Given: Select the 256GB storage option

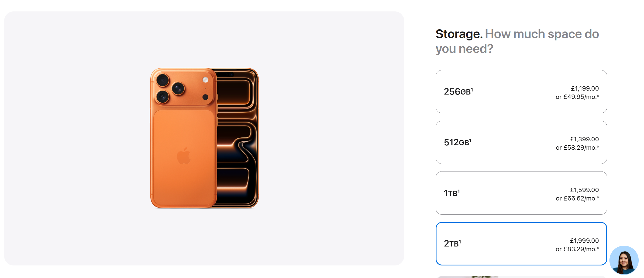Looking at the screenshot, I should click(x=521, y=91).
